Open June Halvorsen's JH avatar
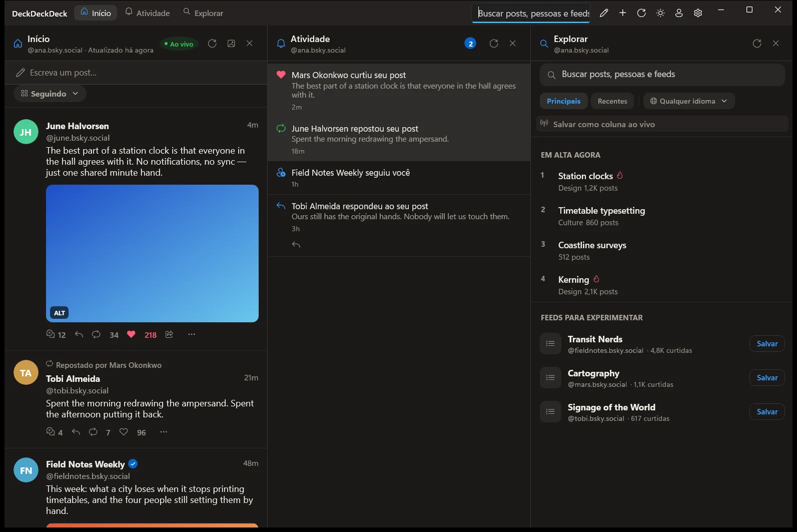This screenshot has width=797, height=532. point(26,132)
